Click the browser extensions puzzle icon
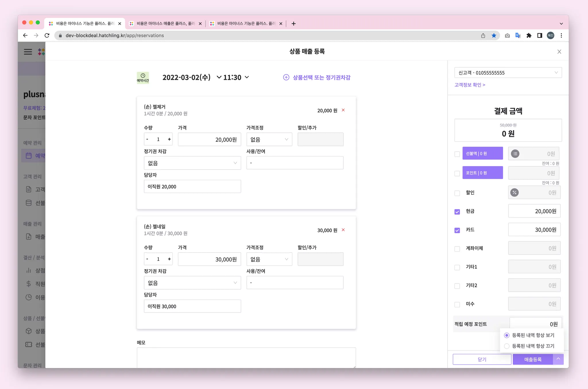The image size is (588, 389). pos(529,36)
